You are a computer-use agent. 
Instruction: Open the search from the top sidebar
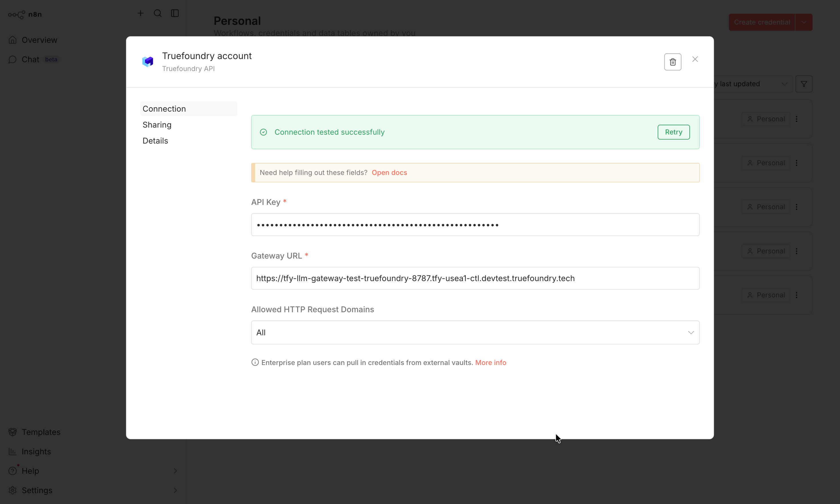click(x=157, y=14)
